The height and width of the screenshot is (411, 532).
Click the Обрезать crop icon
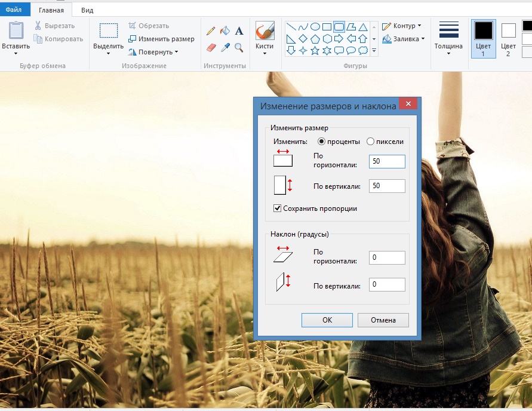point(132,26)
